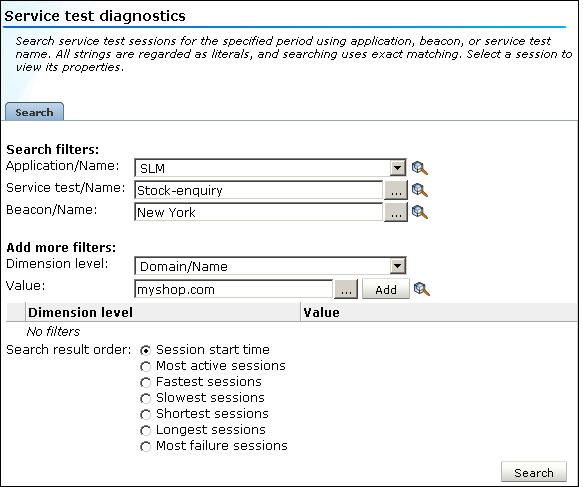Select Session start time ordering
Viewport: 583px width, 487px height.
(145, 350)
